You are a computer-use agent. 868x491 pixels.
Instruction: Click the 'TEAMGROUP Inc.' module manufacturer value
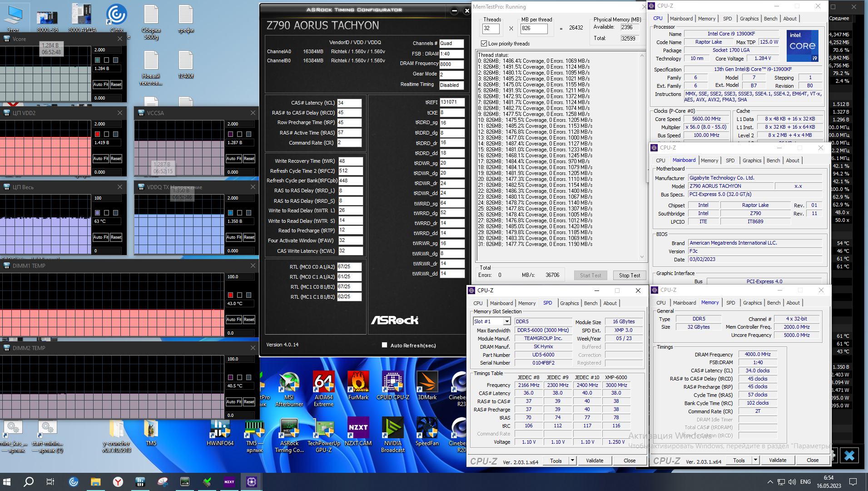tap(543, 338)
